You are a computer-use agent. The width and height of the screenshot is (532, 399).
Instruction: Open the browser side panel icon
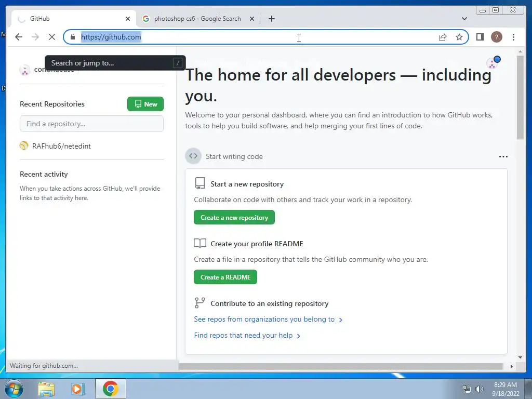480,37
